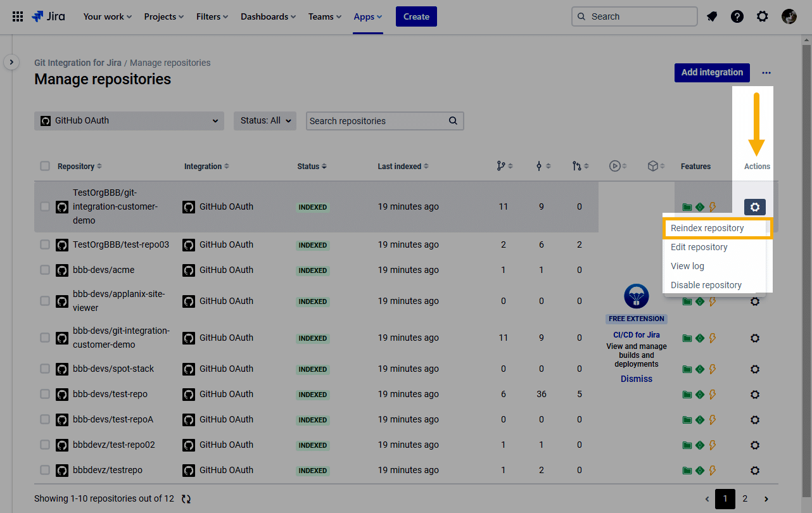
Task: Open Git Integration for Jira breadcrumb
Action: [x=78, y=63]
